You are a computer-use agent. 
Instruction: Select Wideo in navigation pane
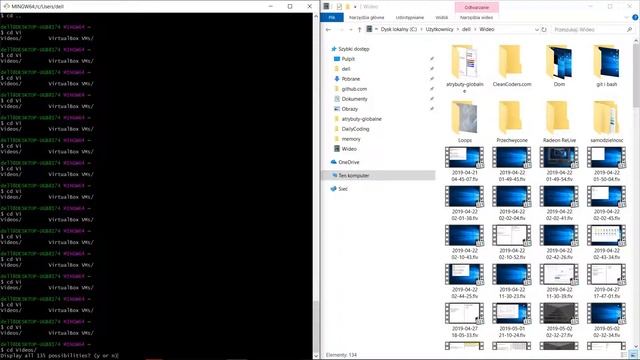point(349,149)
